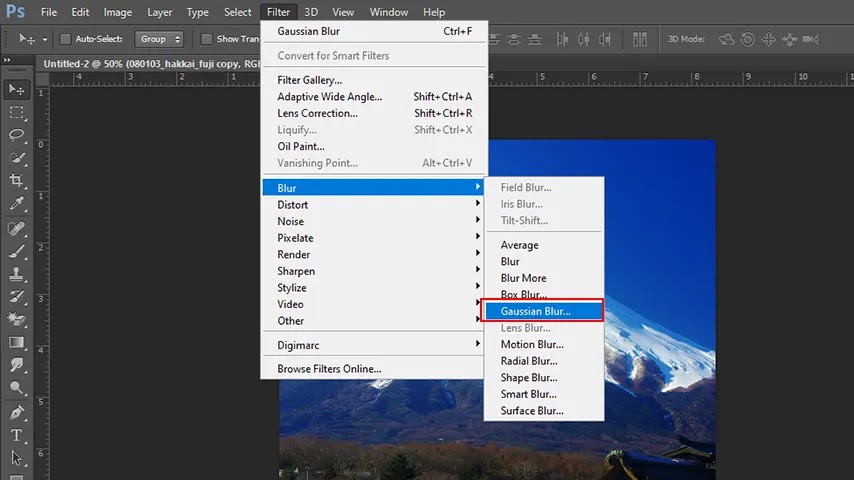
Task: Open the Help menu
Action: (434, 12)
